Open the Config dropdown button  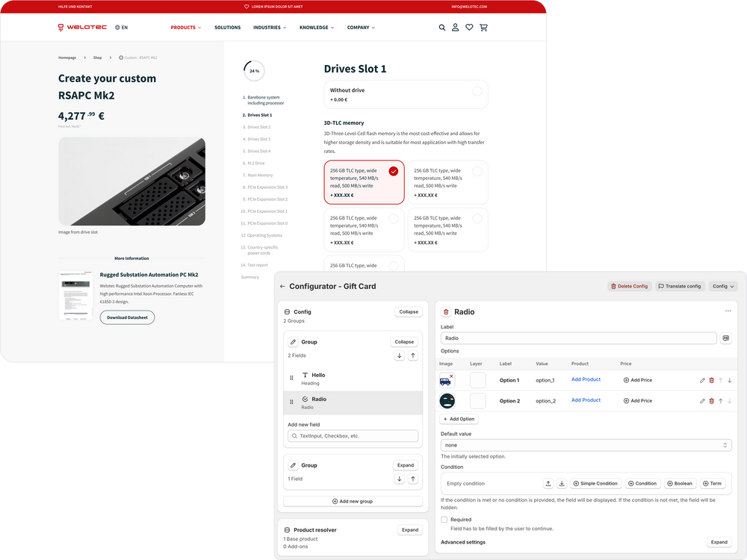(x=722, y=286)
